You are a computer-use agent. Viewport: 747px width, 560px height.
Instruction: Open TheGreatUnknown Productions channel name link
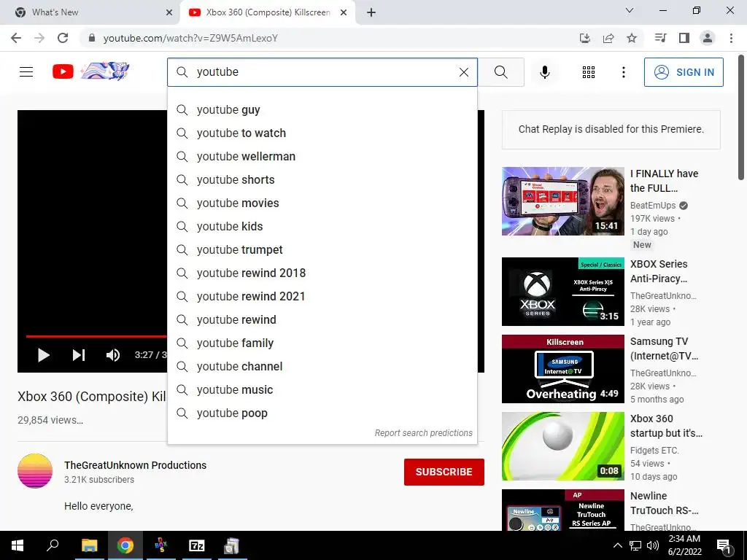point(135,465)
